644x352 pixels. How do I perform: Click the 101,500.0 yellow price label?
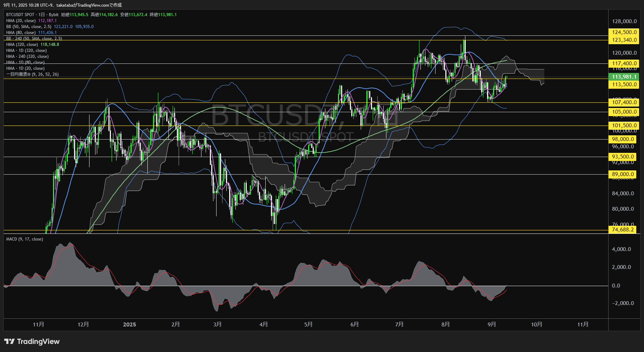[x=624, y=126]
